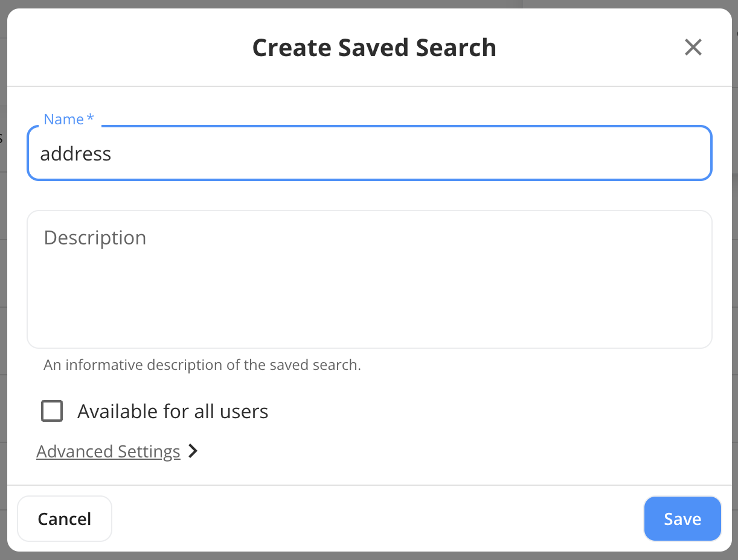Click the Description placeholder text
Viewport: 738px width, 560px height.
tap(95, 238)
